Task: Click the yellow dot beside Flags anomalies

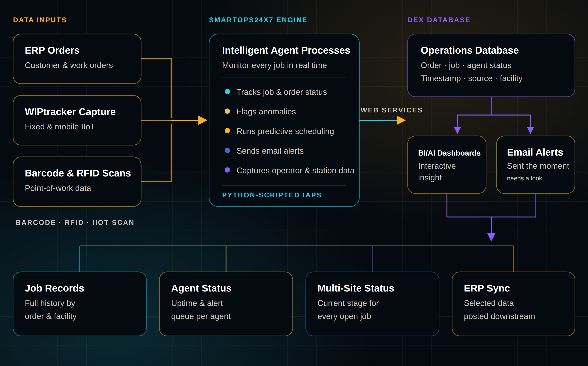Action: [x=227, y=111]
